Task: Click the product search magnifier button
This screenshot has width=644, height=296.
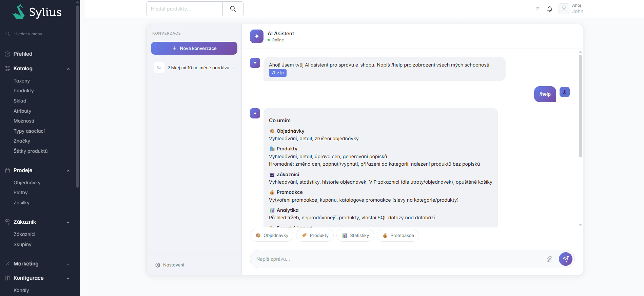Action: (233, 9)
